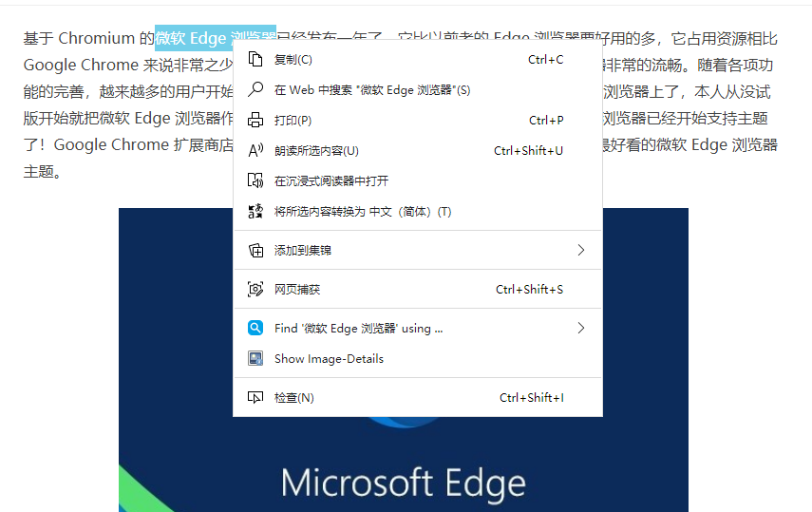Click the highlighted 微软 Edge text selection
Image resolution: width=812 pixels, height=512 pixels.
(193, 38)
